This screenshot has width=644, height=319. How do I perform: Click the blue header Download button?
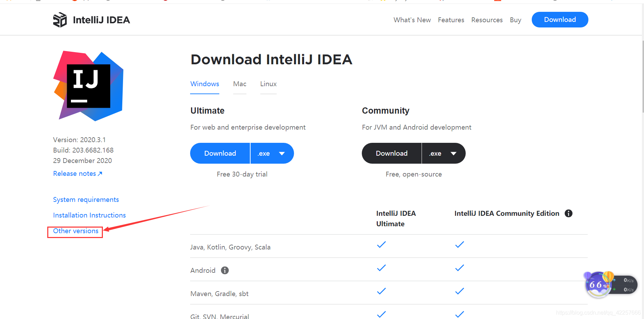pos(560,19)
